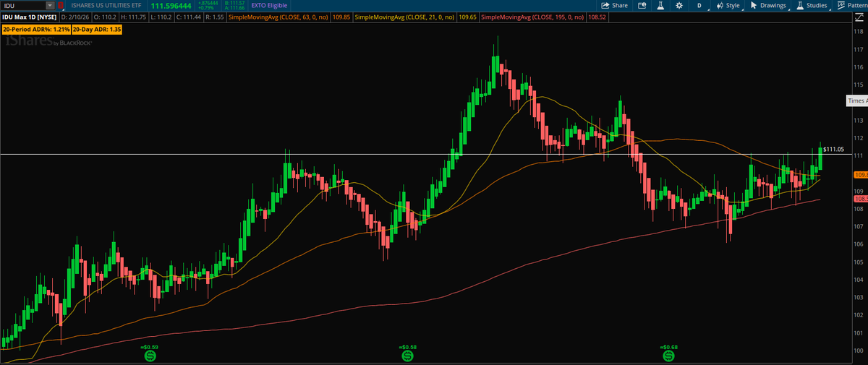Click the 100 label on the price axis

859,351
